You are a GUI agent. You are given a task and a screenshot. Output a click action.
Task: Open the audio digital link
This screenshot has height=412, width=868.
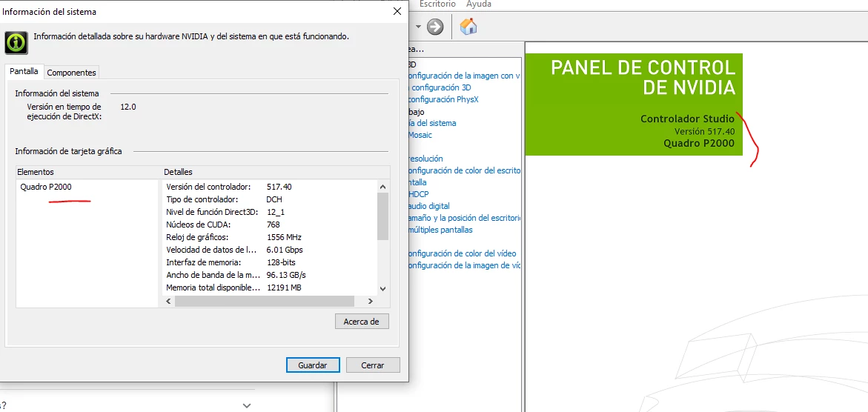(x=429, y=206)
